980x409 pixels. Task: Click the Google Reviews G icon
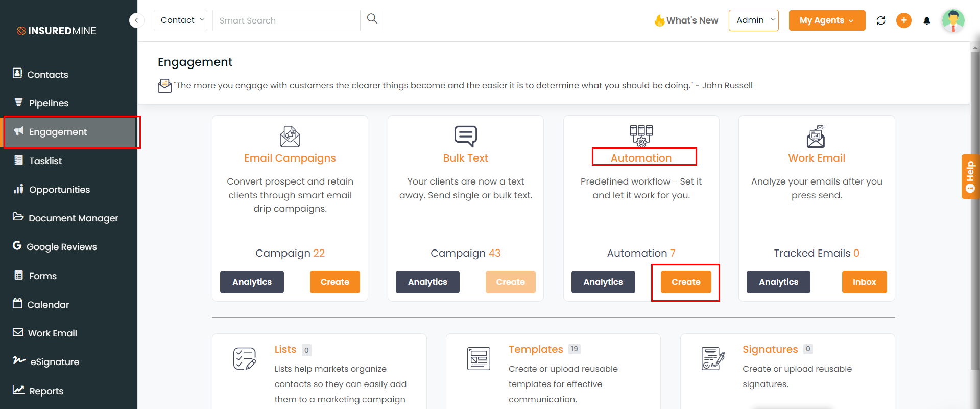[17, 245]
